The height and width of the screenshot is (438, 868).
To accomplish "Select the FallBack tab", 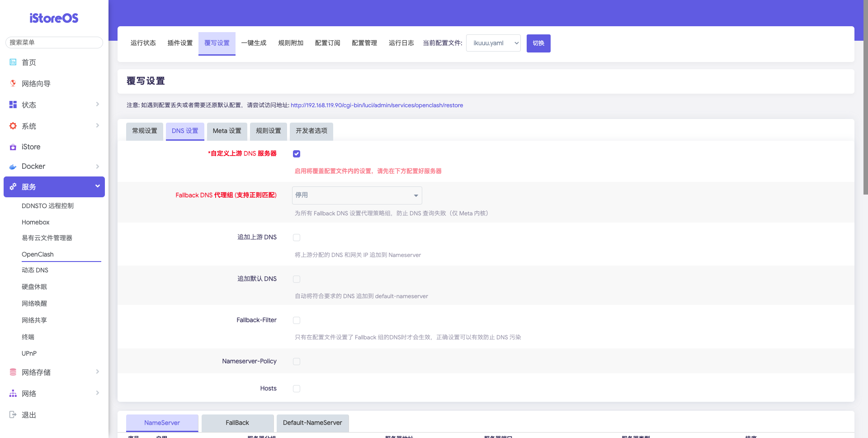I will 237,423.
